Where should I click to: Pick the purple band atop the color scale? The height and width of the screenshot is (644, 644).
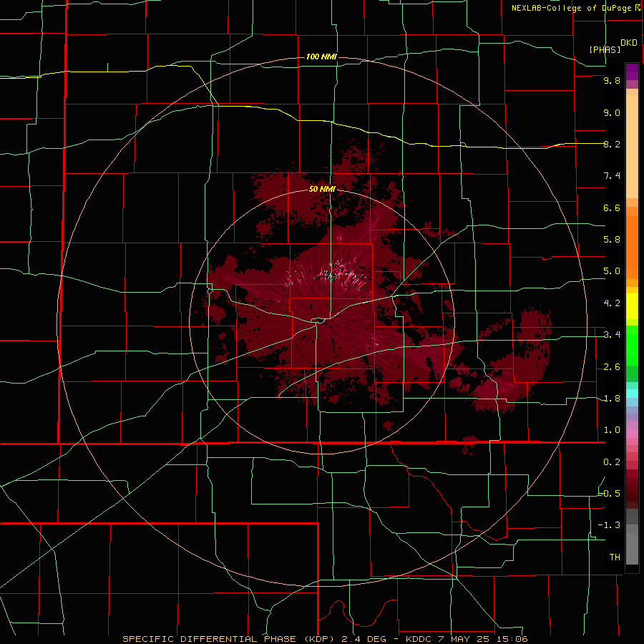[632, 72]
